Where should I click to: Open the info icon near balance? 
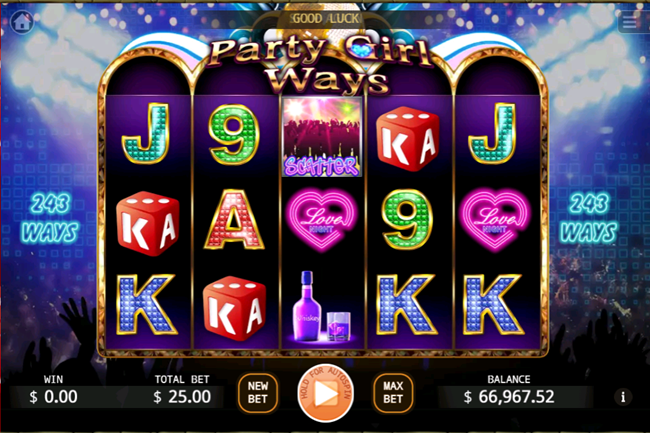(x=623, y=397)
